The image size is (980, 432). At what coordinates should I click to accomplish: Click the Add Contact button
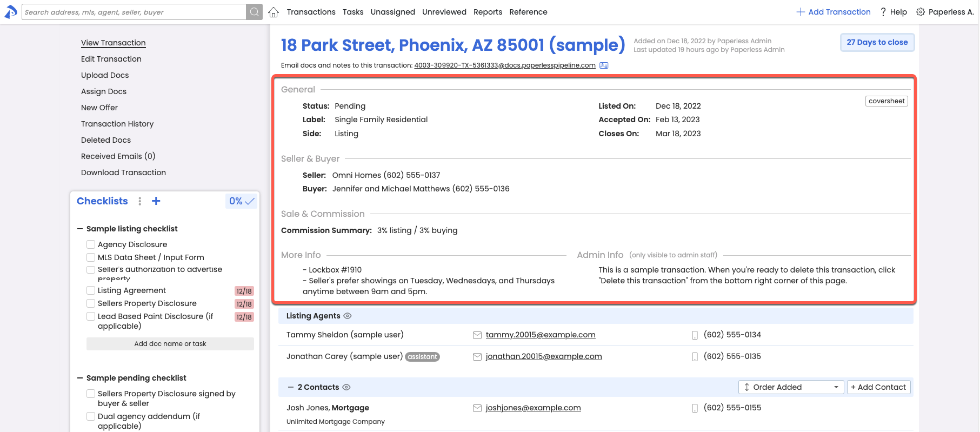[878, 387]
